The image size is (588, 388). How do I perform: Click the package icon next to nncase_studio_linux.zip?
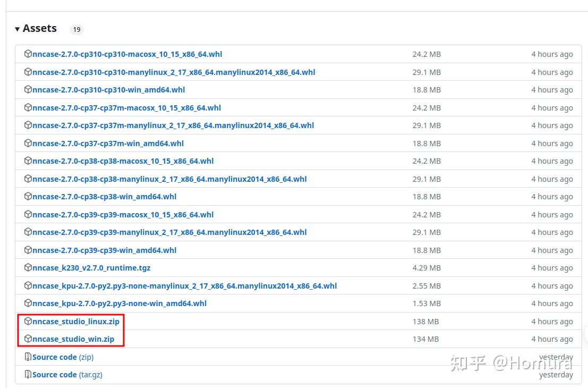point(28,321)
